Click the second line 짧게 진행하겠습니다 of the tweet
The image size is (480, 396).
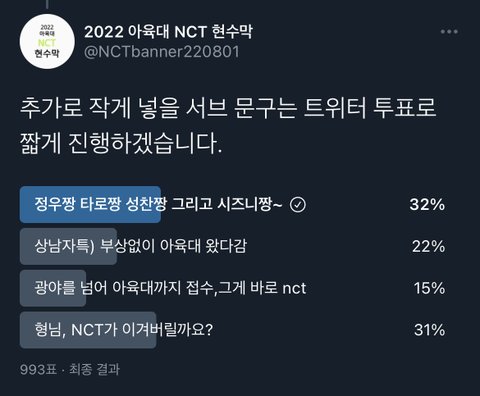(x=121, y=144)
